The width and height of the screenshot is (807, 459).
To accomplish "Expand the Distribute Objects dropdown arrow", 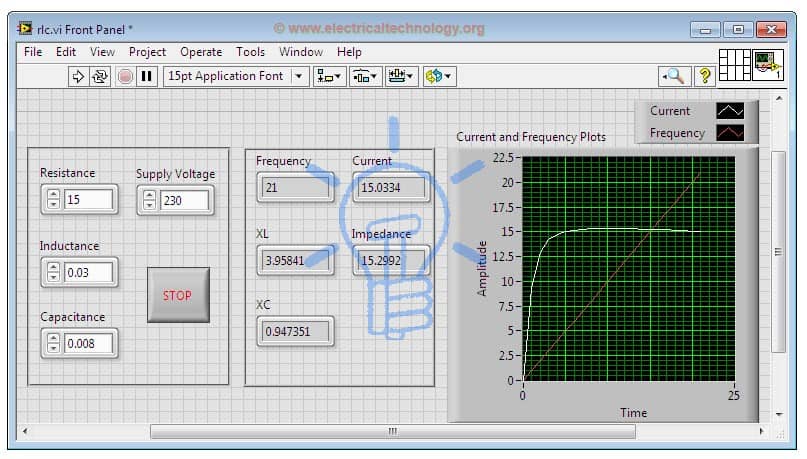I will tap(374, 77).
